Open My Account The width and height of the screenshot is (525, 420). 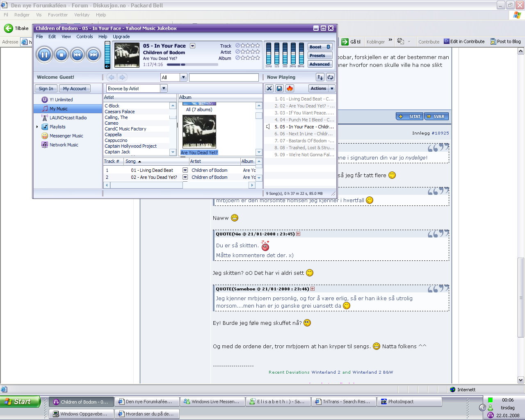75,89
